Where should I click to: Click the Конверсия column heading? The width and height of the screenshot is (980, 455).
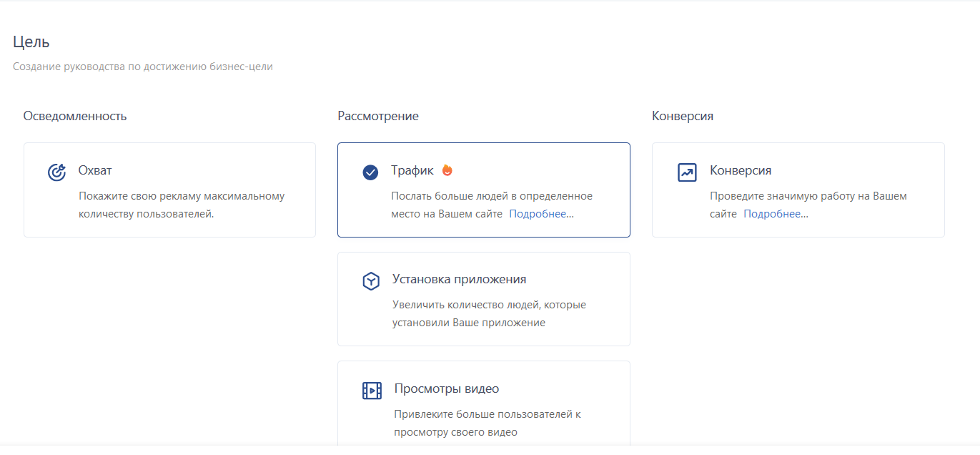[x=683, y=116]
